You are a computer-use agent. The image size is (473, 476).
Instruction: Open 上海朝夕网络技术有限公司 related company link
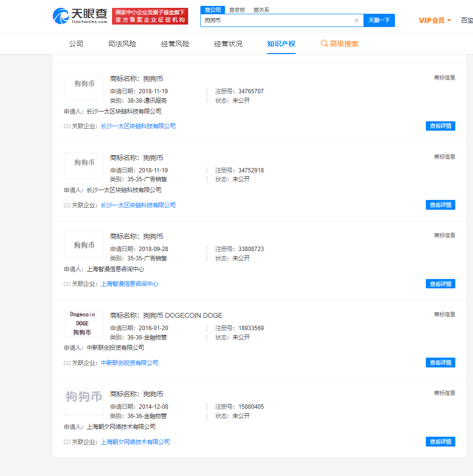136,442
